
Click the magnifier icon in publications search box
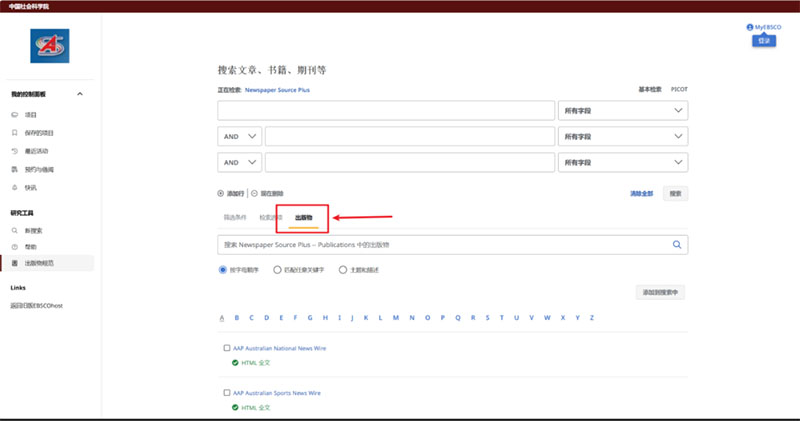pyautogui.click(x=677, y=244)
